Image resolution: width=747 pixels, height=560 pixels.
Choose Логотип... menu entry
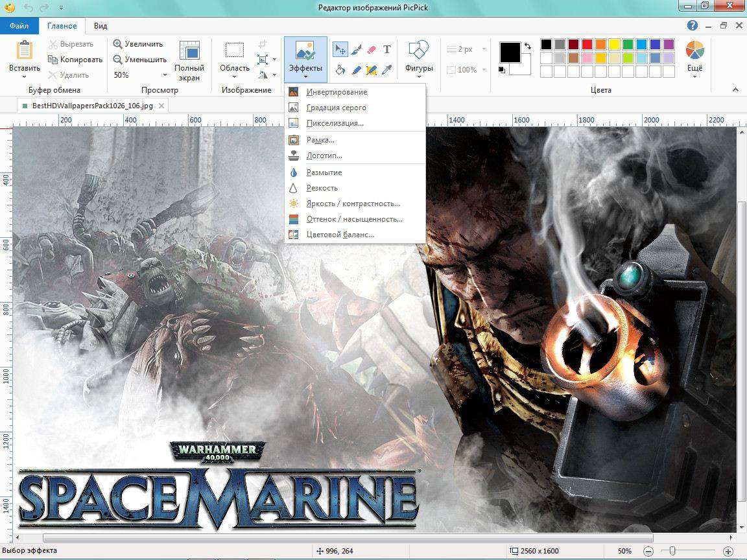[355, 156]
